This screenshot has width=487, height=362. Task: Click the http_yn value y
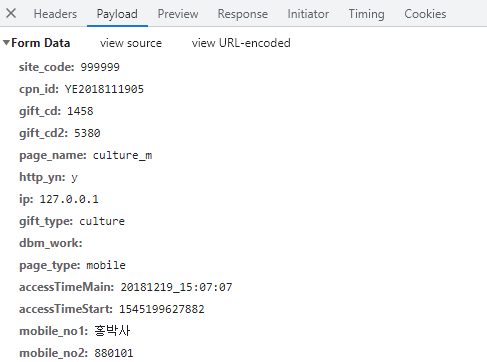pyautogui.click(x=74, y=177)
